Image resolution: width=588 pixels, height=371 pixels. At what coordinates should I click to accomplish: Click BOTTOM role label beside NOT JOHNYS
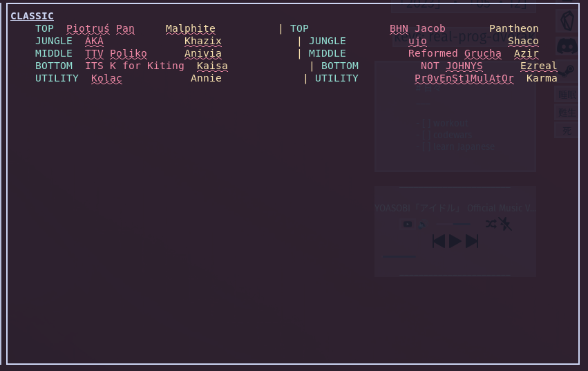pyautogui.click(x=340, y=66)
